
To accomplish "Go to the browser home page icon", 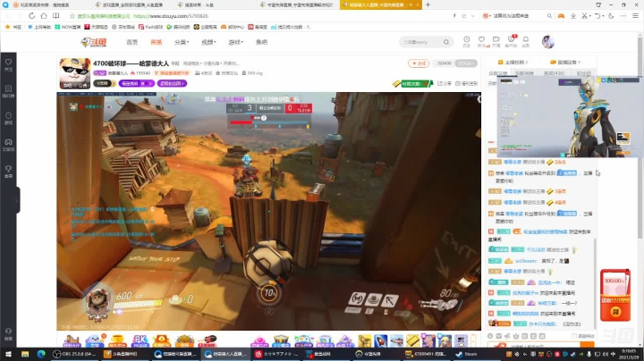I will click(x=44, y=16).
